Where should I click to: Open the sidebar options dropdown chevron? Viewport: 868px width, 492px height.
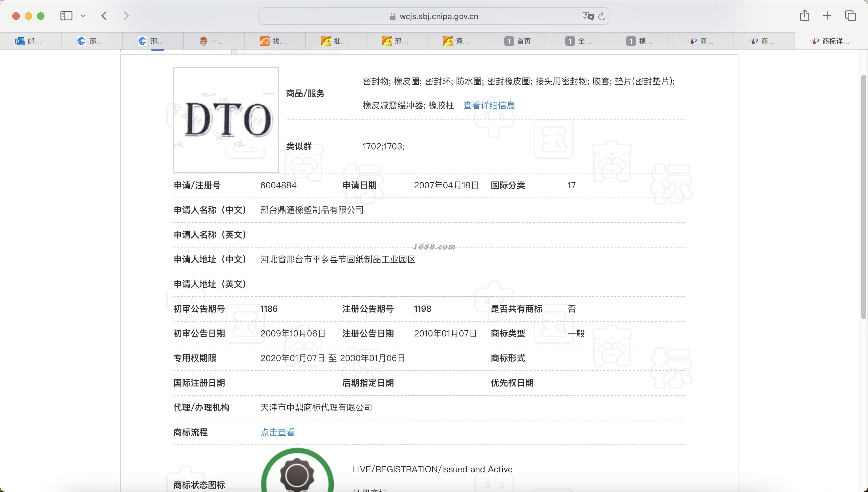(83, 16)
